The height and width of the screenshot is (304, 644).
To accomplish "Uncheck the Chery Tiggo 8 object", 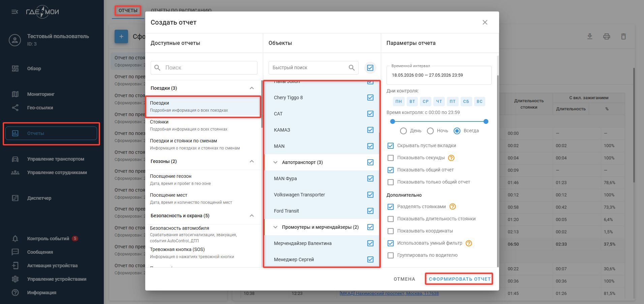I will [x=370, y=98].
